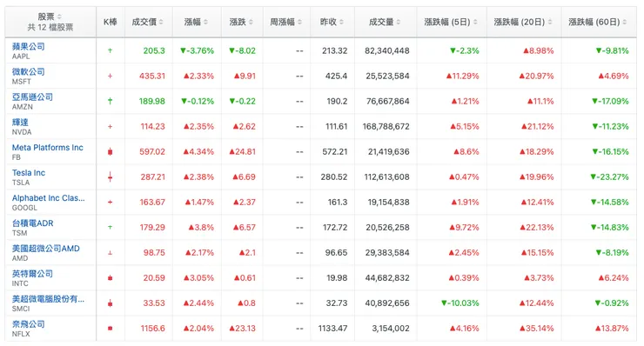Open Meta Platforms row candlestick icon

pos(110,152)
